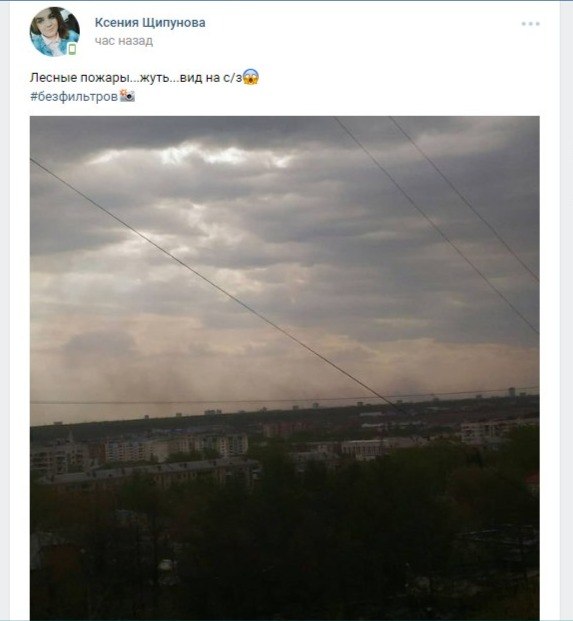Click the green mobile-online icon on avatar
The height and width of the screenshot is (621, 573).
tap(72, 49)
